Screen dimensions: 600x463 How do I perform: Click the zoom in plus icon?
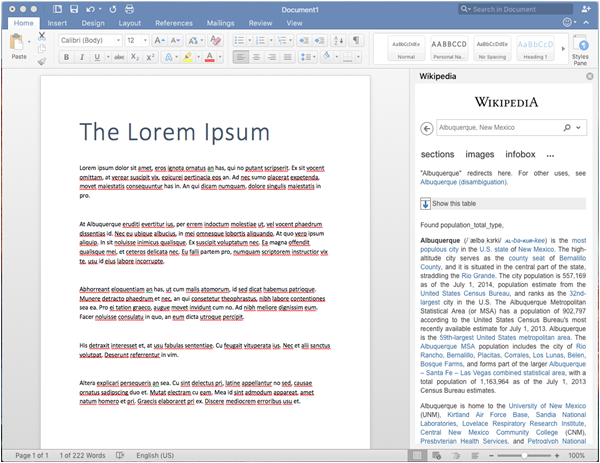[557, 455]
